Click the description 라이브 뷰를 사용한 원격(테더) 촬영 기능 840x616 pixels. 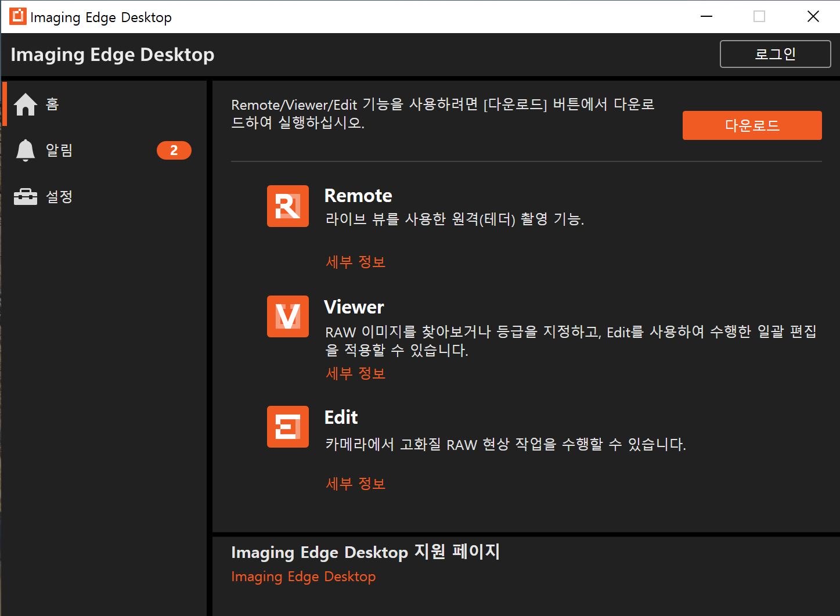coord(455,219)
